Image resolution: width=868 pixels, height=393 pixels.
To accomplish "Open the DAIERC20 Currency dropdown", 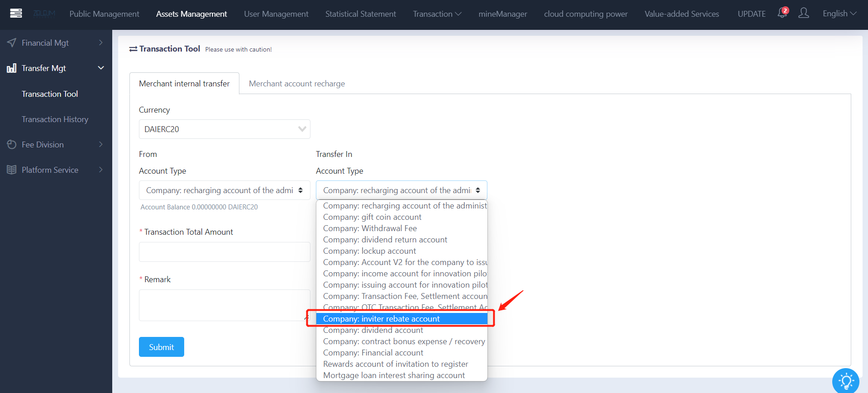I will click(x=224, y=129).
